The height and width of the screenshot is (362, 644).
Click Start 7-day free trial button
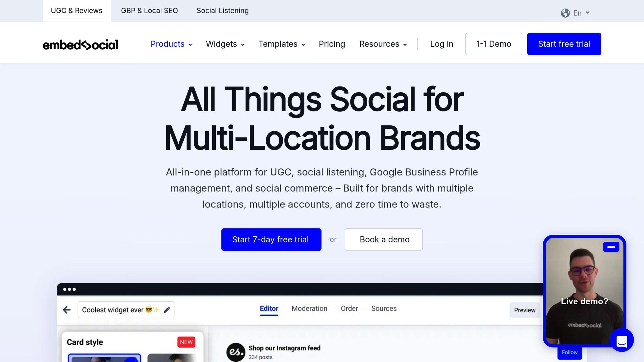pyautogui.click(x=271, y=239)
